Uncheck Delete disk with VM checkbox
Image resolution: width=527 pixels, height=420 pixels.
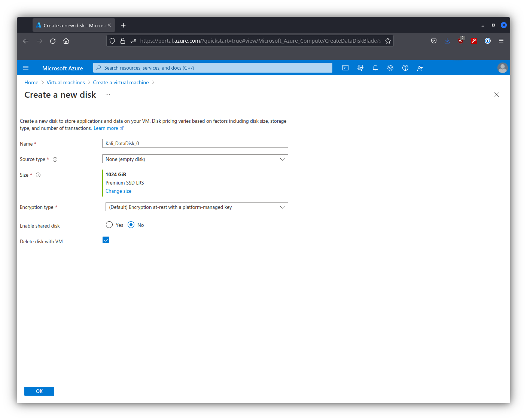[x=106, y=240]
